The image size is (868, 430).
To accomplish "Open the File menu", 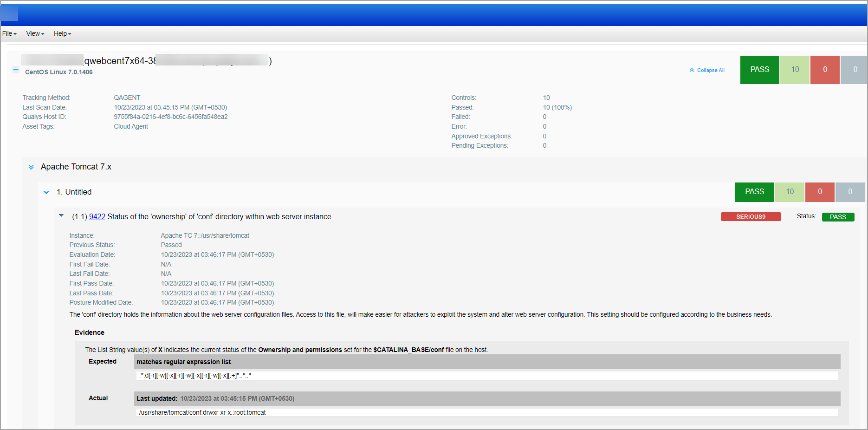I will click(x=9, y=33).
